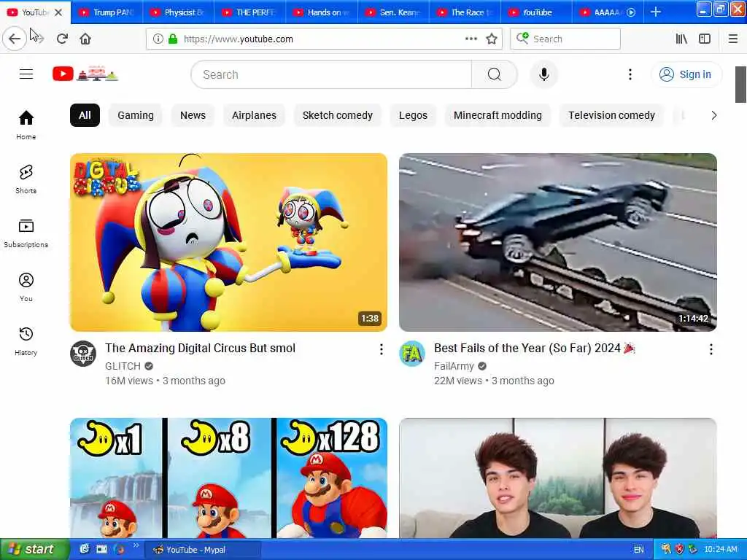Viewport: 747px width, 560px height.
Task: Open History in YouTube sidebar
Action: pos(26,341)
